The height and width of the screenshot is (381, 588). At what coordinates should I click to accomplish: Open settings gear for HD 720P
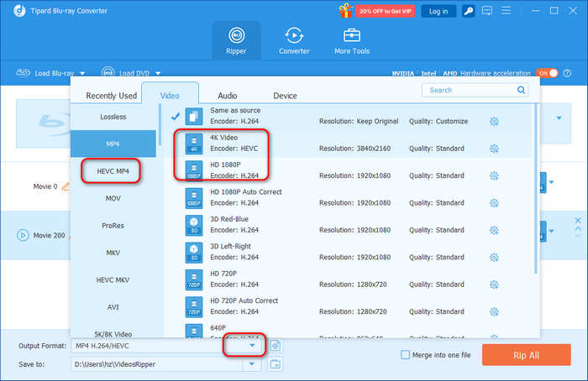pos(494,284)
